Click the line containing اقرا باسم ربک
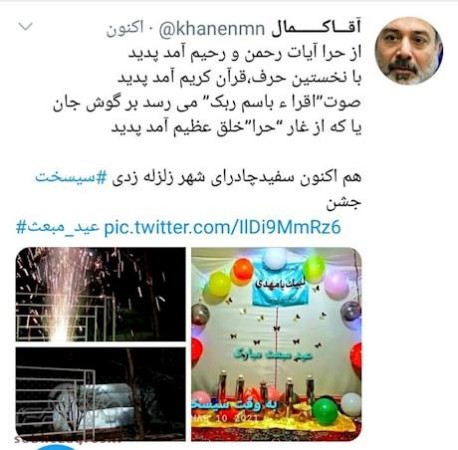 (207, 103)
